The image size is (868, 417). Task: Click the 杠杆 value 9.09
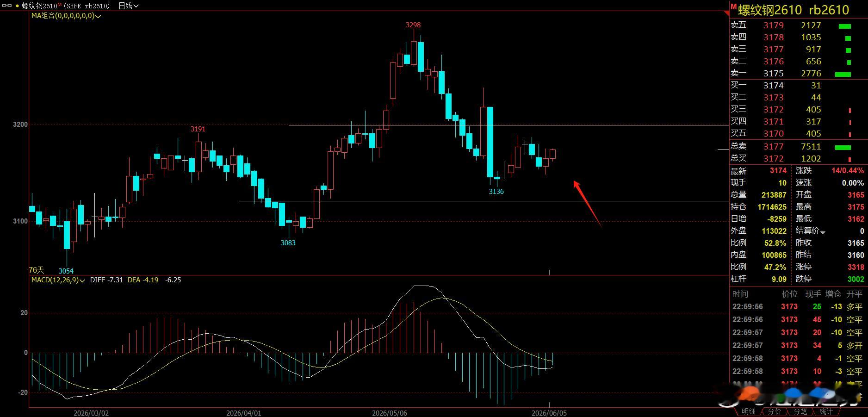[779, 279]
